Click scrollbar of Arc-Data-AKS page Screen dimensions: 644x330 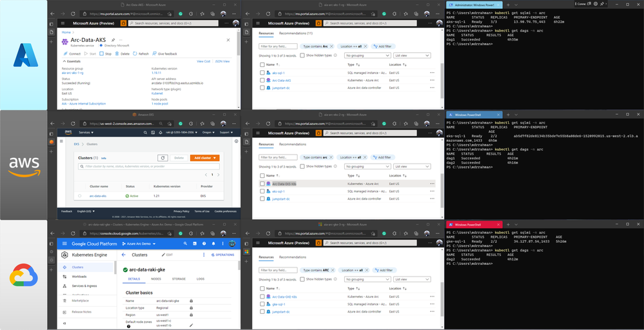[x=239, y=43]
